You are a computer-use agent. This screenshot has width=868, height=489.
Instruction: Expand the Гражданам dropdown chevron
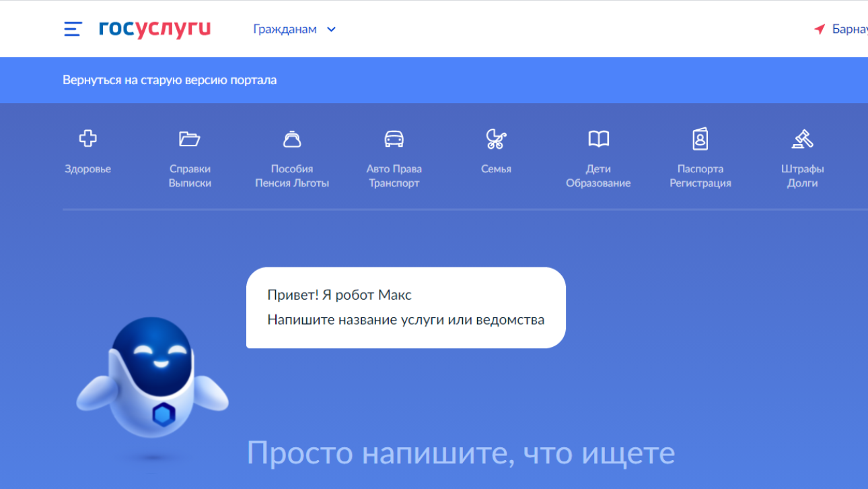pos(331,29)
